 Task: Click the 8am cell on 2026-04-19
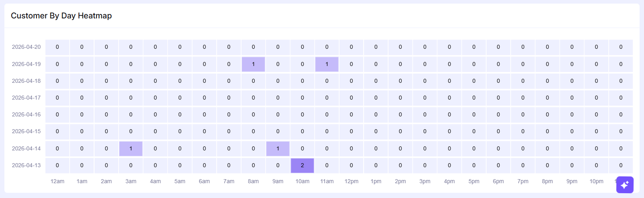tap(253, 64)
